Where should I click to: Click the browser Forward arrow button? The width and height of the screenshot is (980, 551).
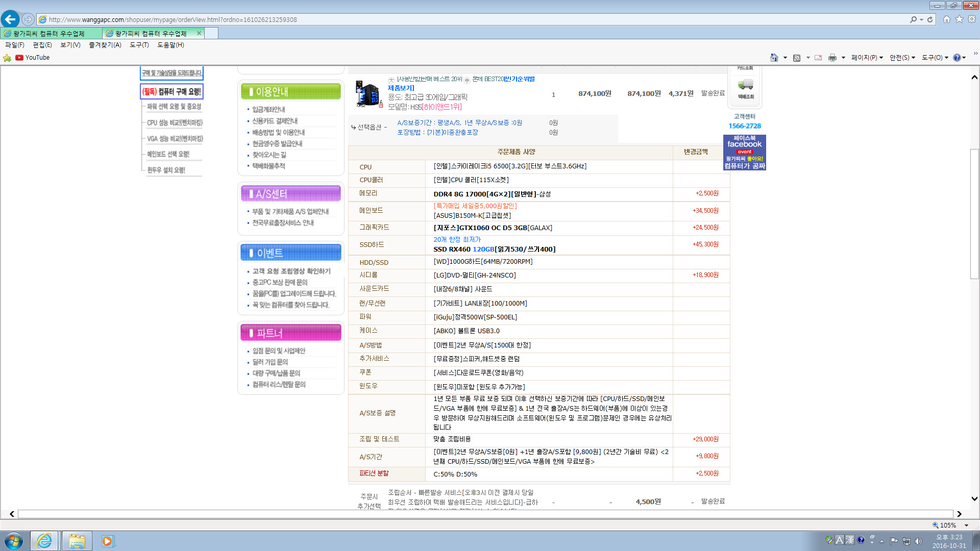tap(28, 19)
